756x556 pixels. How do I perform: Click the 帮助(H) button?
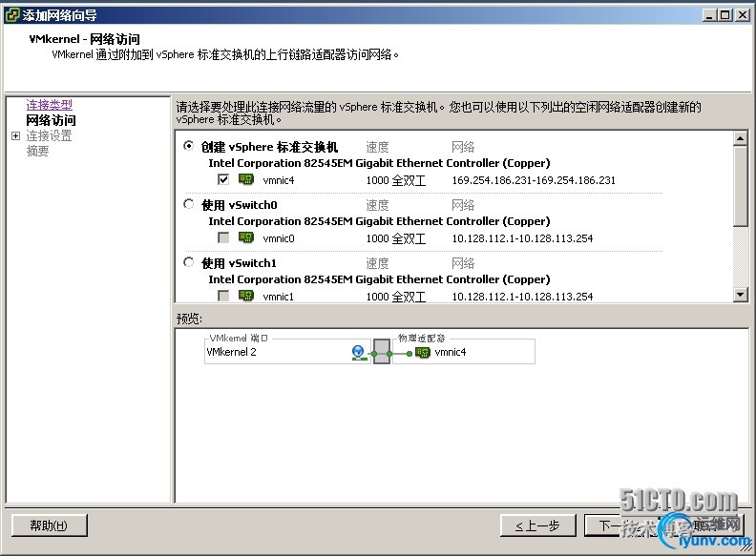point(50,525)
